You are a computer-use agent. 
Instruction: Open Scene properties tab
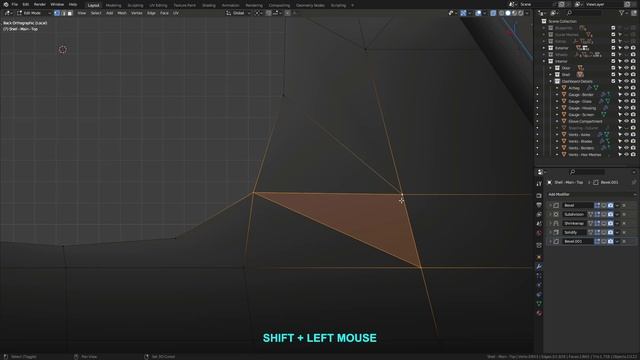[x=539, y=224]
